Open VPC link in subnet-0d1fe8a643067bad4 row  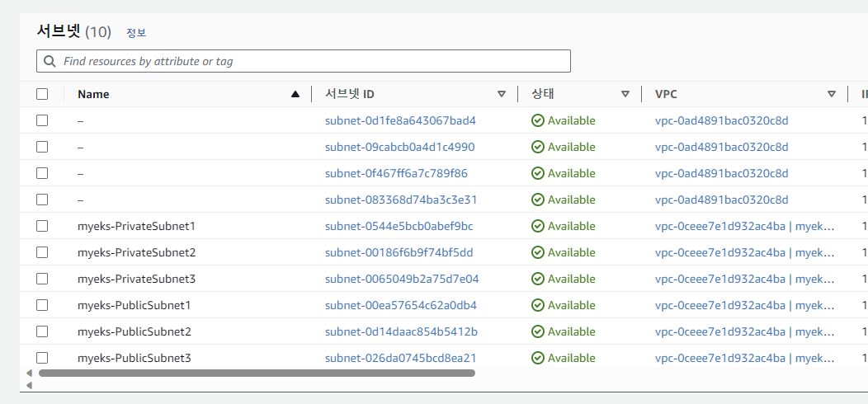coord(721,120)
